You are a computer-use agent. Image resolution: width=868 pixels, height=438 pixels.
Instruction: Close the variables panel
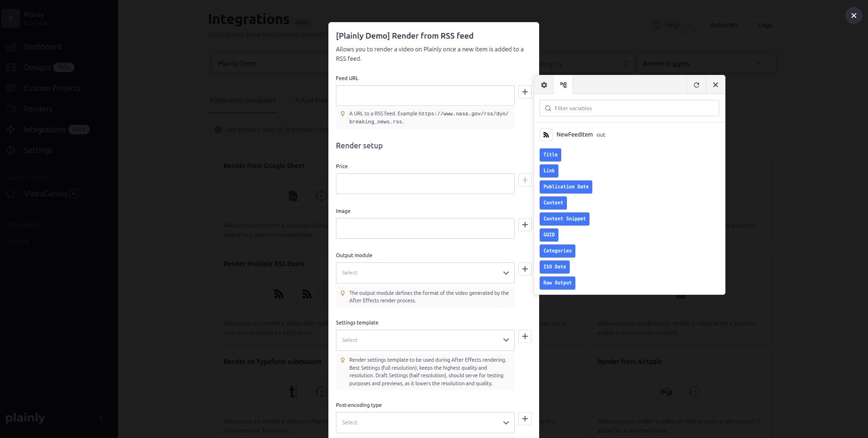tap(716, 85)
